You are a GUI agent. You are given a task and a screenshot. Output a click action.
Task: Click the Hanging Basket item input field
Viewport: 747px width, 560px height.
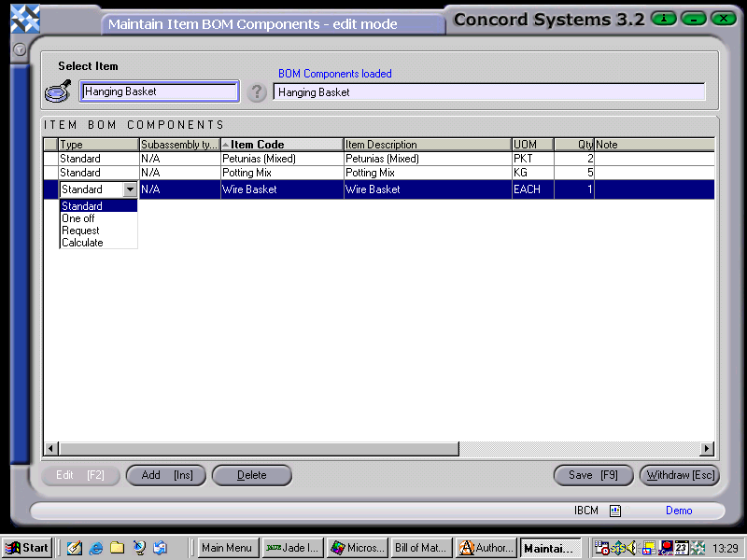point(159,91)
